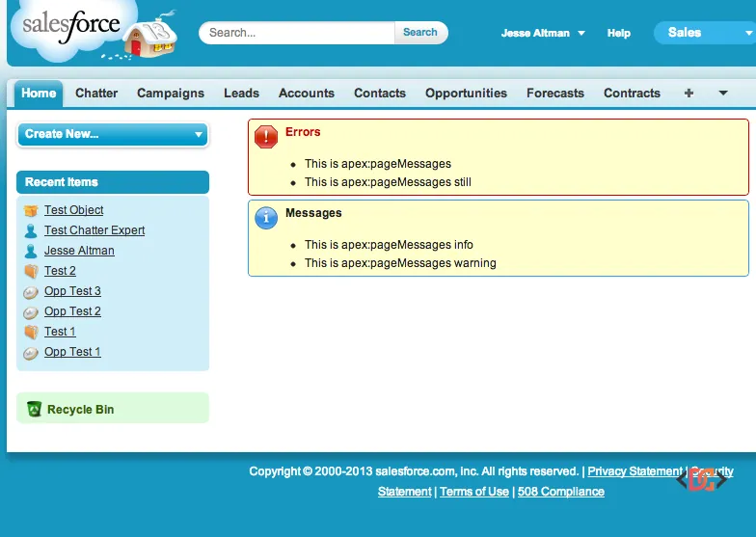Open the Test Chatter Expert link
The width and height of the screenshot is (756, 537).
coord(94,230)
